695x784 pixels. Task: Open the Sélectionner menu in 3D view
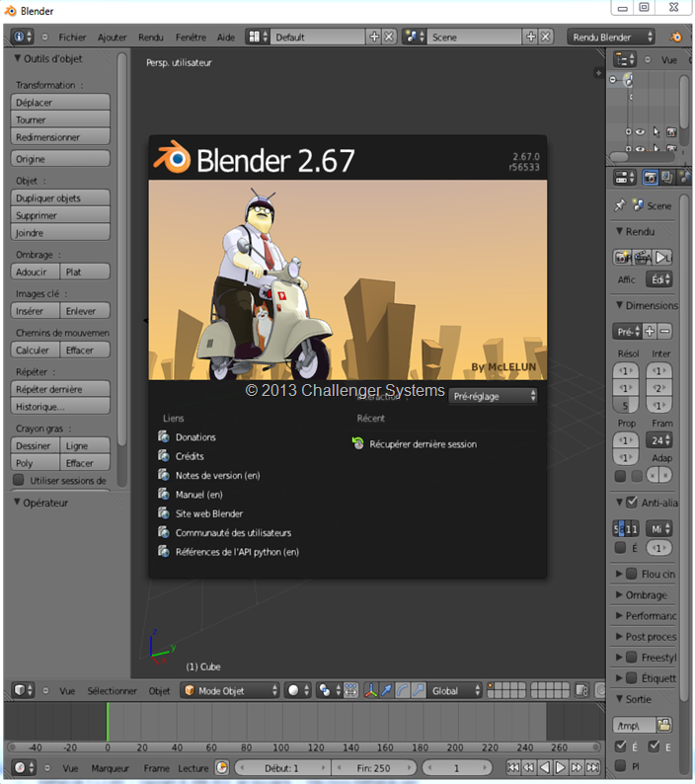point(112,690)
